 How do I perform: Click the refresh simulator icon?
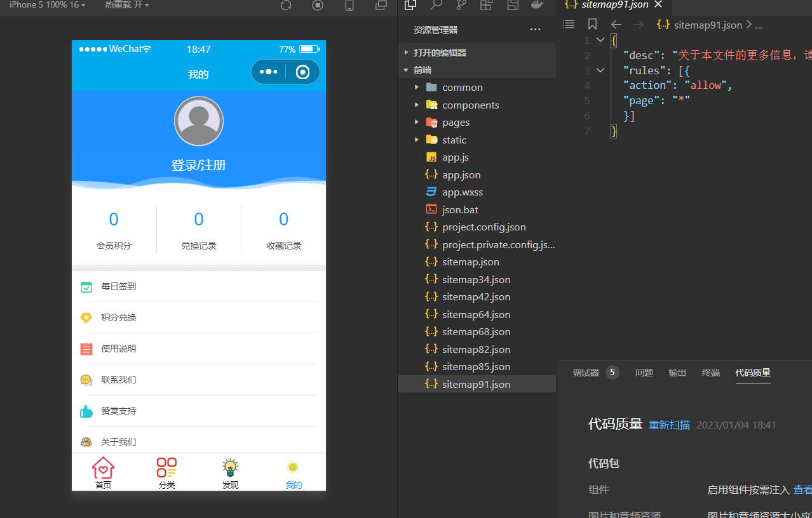[x=286, y=5]
